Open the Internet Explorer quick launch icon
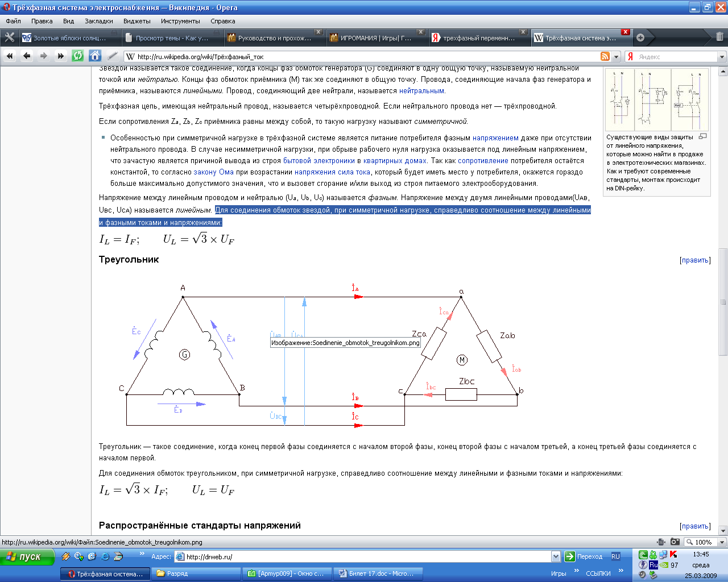The width and height of the screenshot is (728, 582). click(x=105, y=556)
